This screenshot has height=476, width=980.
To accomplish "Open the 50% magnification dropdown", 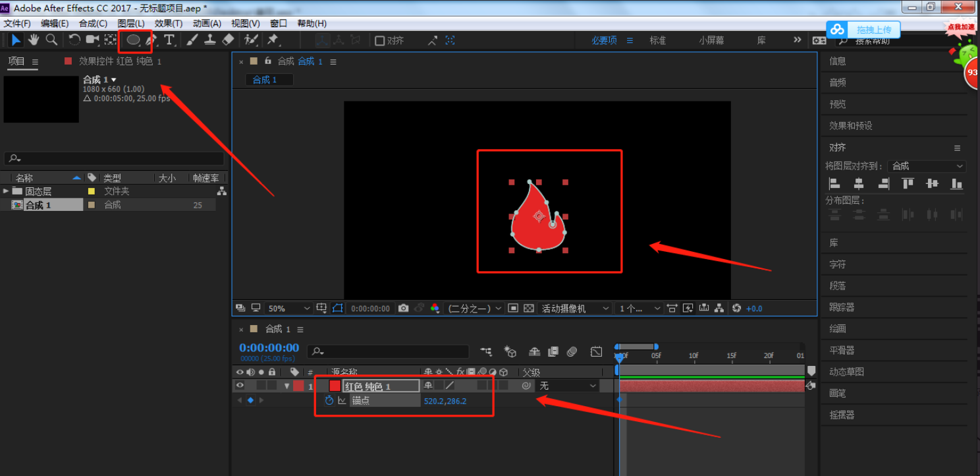I will [289, 309].
